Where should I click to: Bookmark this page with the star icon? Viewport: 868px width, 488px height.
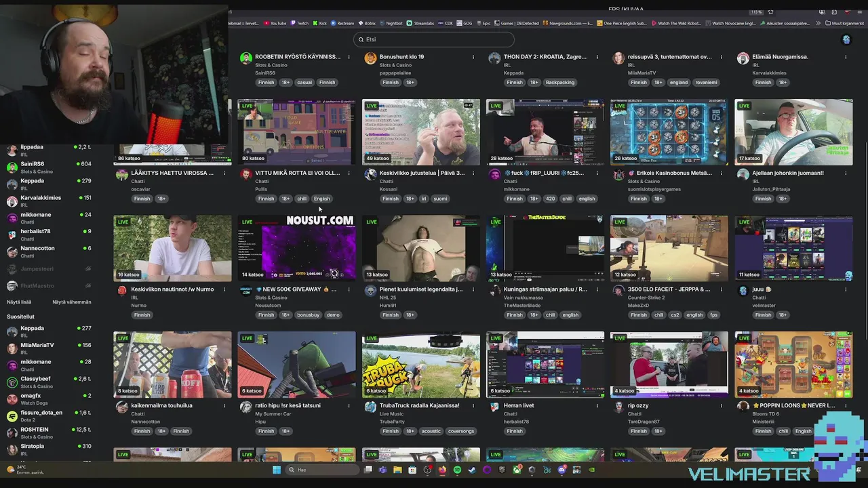click(770, 12)
